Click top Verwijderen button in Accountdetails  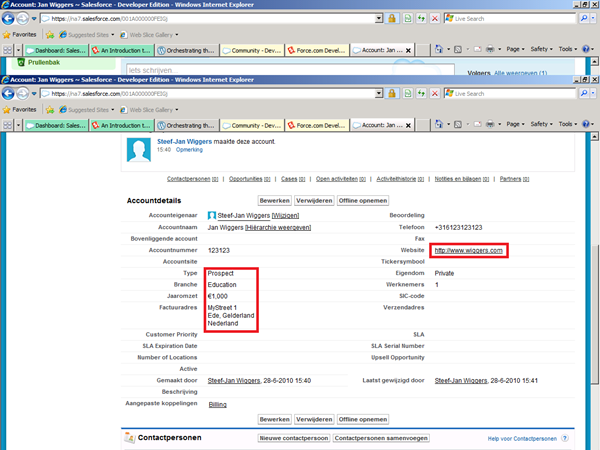[314, 201]
